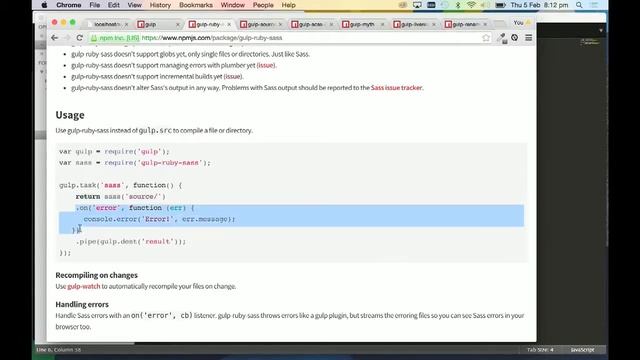
Task: Click the browser forward arrow
Action: (x=67, y=38)
